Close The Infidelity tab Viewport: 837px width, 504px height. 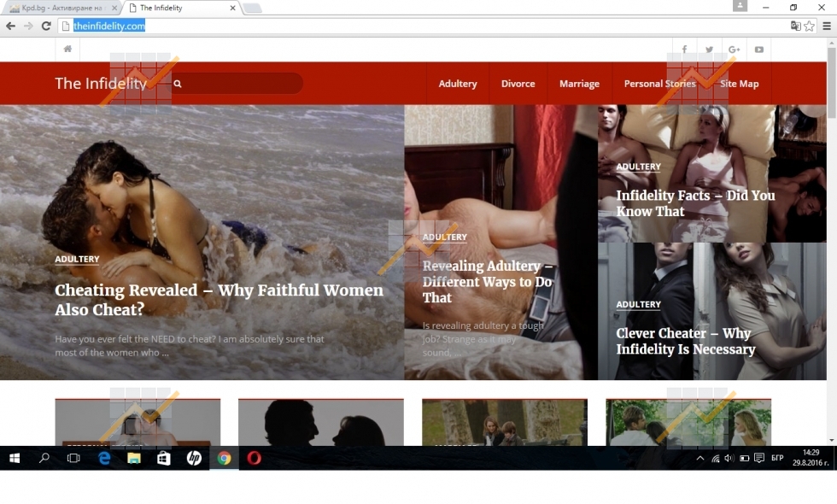pos(232,8)
